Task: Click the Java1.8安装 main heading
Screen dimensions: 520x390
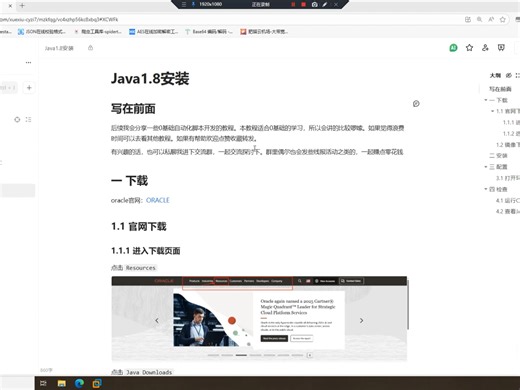Action: (150, 78)
